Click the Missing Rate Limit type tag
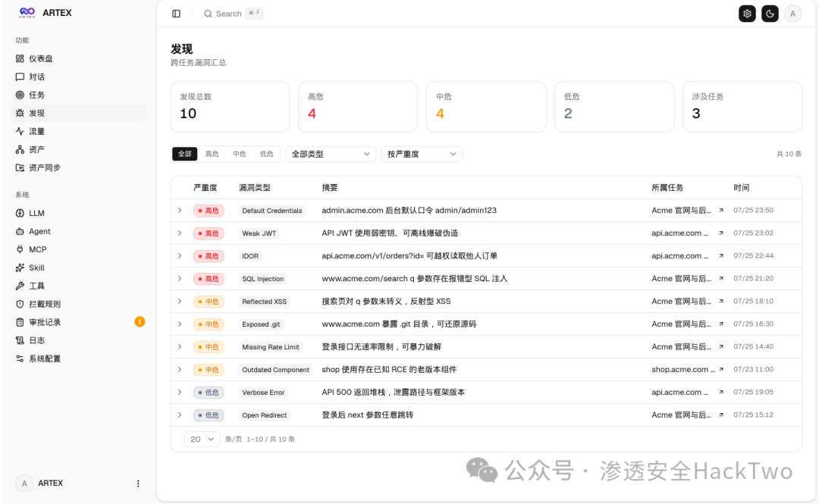Image resolution: width=819 pixels, height=504 pixels. pyautogui.click(x=271, y=347)
